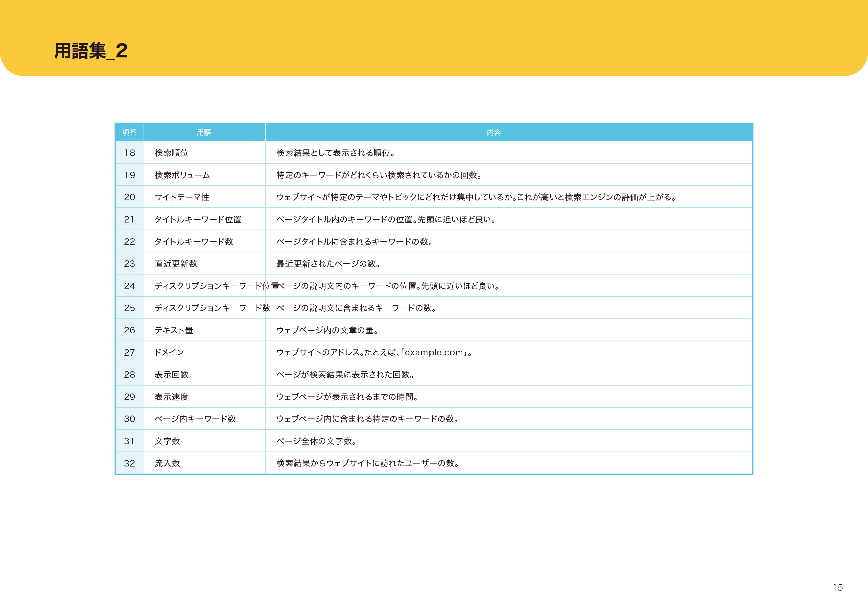Click description 特定のキーワードがどれくらい検索されているかの回数。

(x=379, y=175)
